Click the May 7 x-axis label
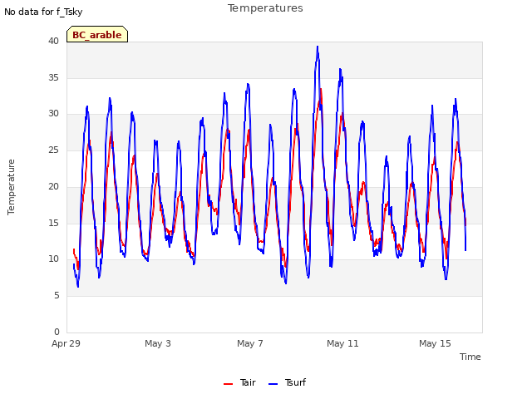 (x=250, y=343)
